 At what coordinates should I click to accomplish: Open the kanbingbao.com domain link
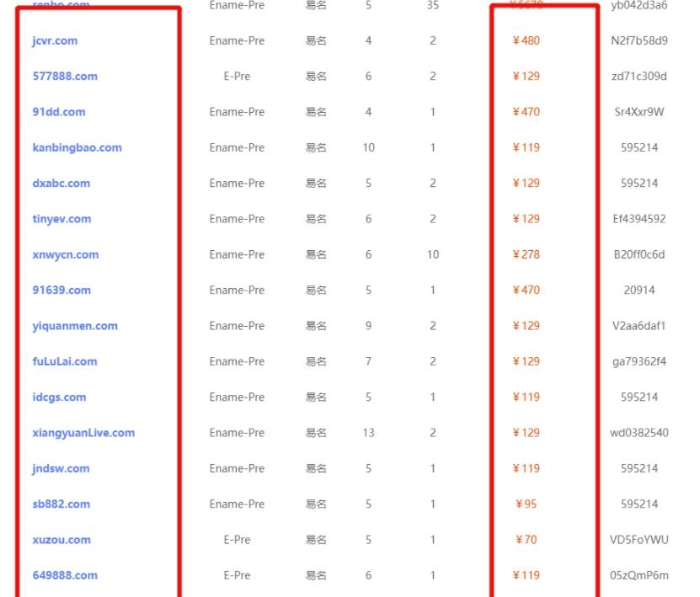pos(77,147)
